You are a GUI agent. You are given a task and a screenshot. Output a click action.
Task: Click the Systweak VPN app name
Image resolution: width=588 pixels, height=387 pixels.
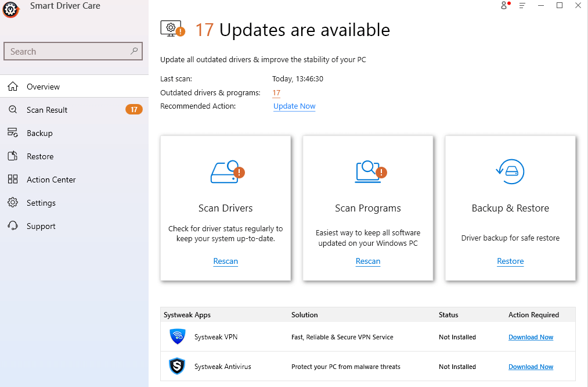[x=216, y=336]
